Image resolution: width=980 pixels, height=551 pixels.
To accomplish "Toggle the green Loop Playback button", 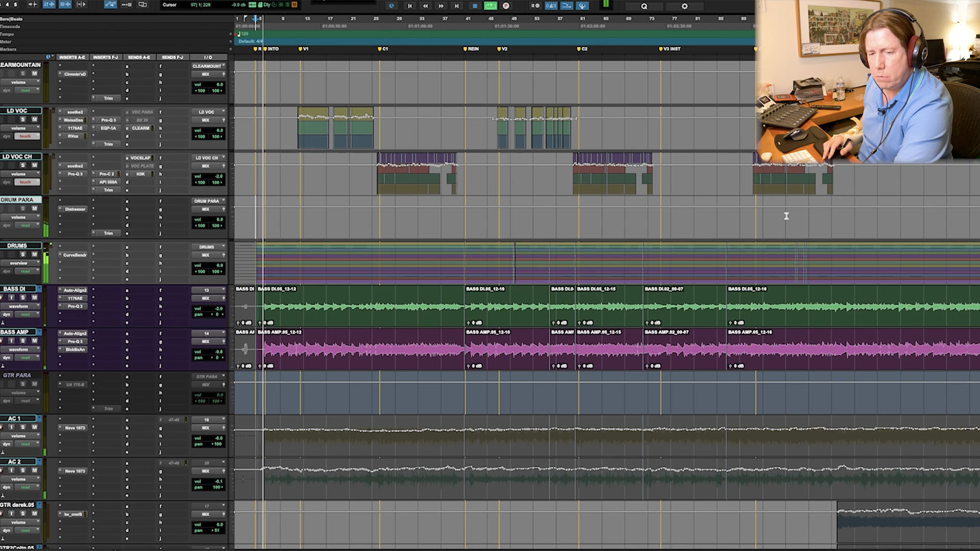I will [491, 6].
